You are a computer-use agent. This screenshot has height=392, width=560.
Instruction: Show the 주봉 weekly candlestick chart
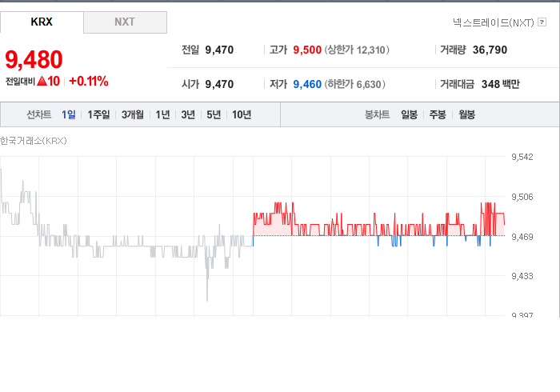pyautogui.click(x=438, y=114)
